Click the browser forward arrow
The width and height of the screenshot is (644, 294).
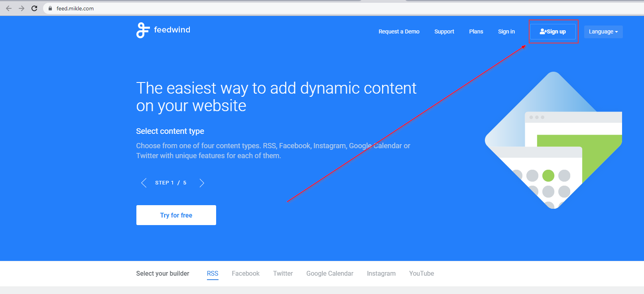click(x=22, y=8)
